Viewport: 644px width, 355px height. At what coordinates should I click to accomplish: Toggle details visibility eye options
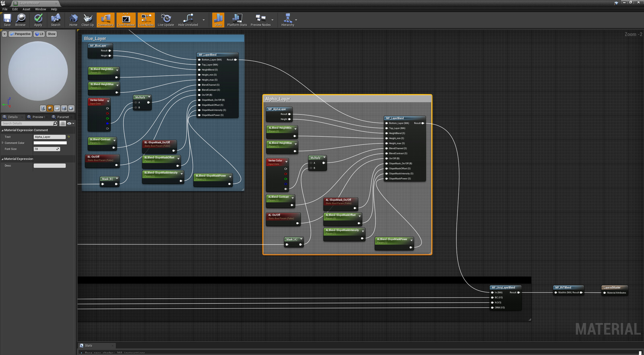pos(70,123)
